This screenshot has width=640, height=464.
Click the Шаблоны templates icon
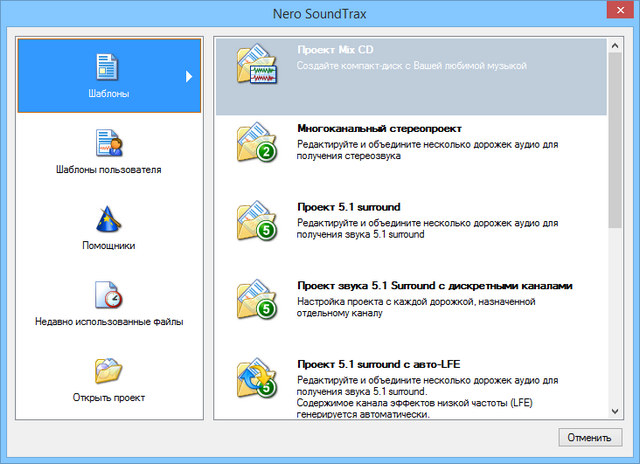click(108, 66)
